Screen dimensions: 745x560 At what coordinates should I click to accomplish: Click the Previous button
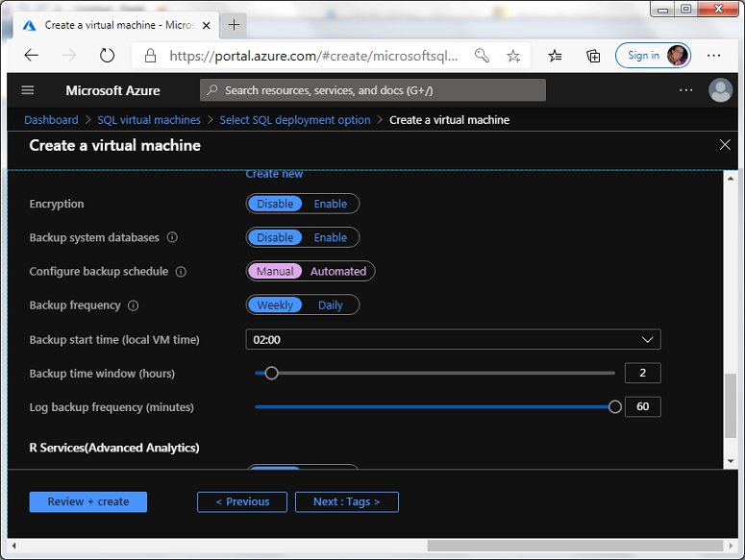242,501
